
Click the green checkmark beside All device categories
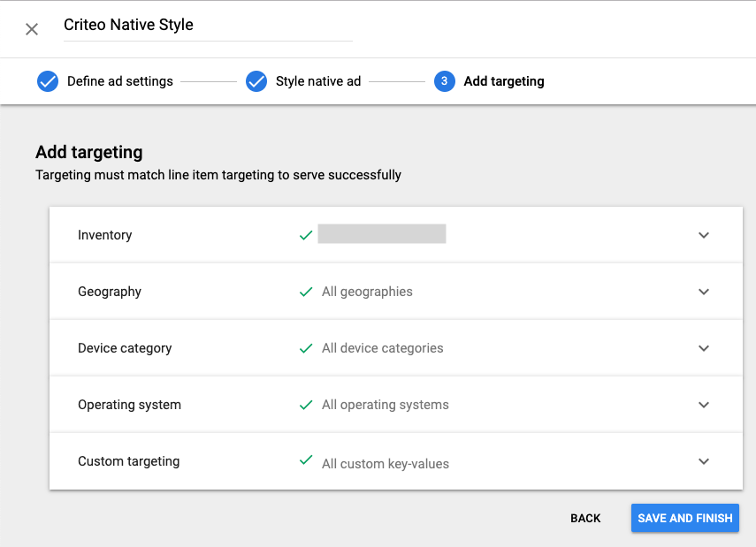coord(306,348)
